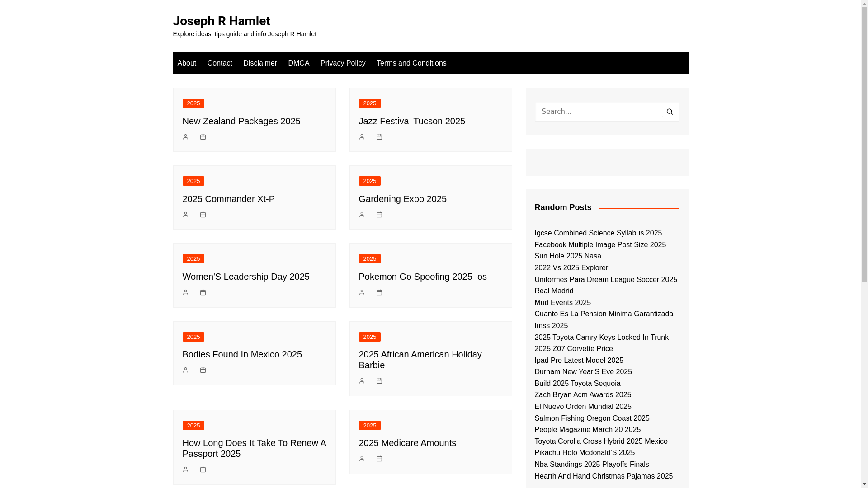Open Terms and Conditions
Screen dimensions: 868x488
click(411, 63)
